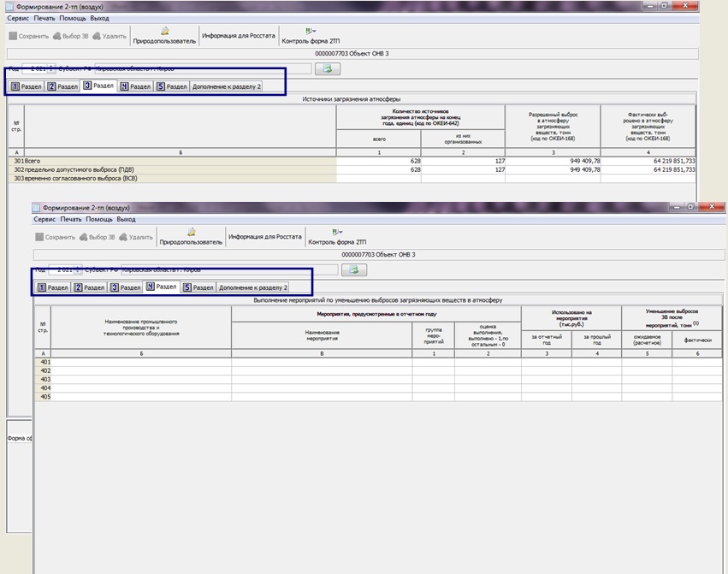The height and width of the screenshot is (574, 728).
Task: Open Дополнение к разделу 2 tab in front window
Action: (x=253, y=287)
